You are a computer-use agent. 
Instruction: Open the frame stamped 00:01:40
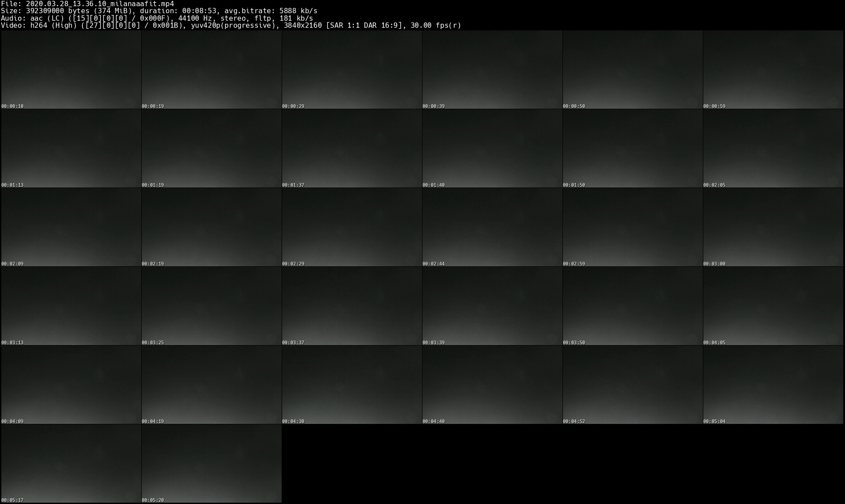tap(492, 148)
